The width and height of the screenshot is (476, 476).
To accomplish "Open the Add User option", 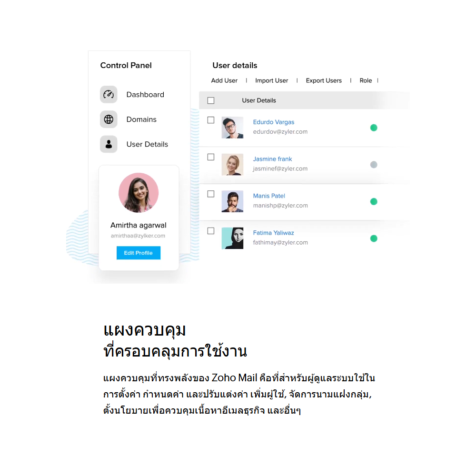I will tap(224, 80).
